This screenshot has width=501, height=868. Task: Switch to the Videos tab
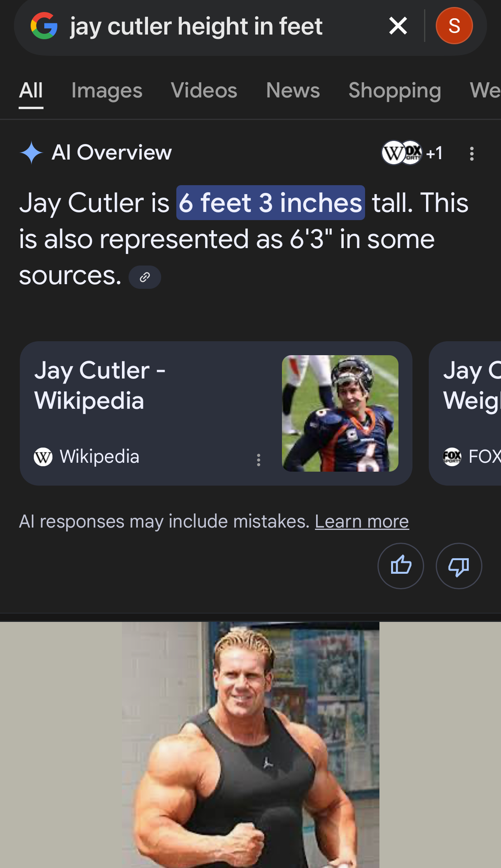[204, 91]
